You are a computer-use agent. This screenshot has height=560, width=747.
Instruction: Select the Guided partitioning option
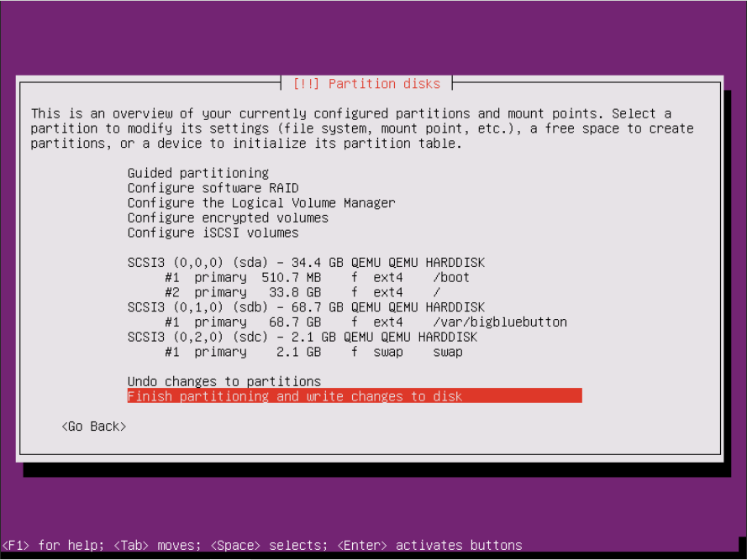pyautogui.click(x=197, y=173)
